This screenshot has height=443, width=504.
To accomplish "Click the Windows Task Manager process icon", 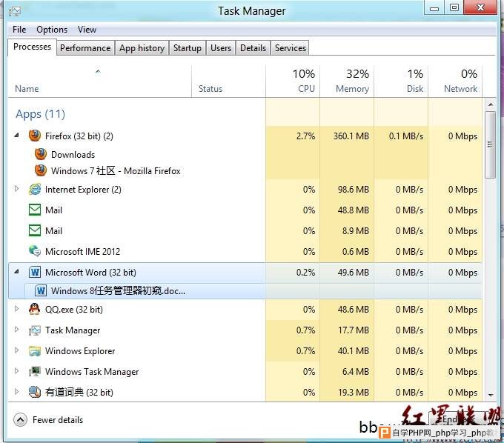I will coord(34,371).
